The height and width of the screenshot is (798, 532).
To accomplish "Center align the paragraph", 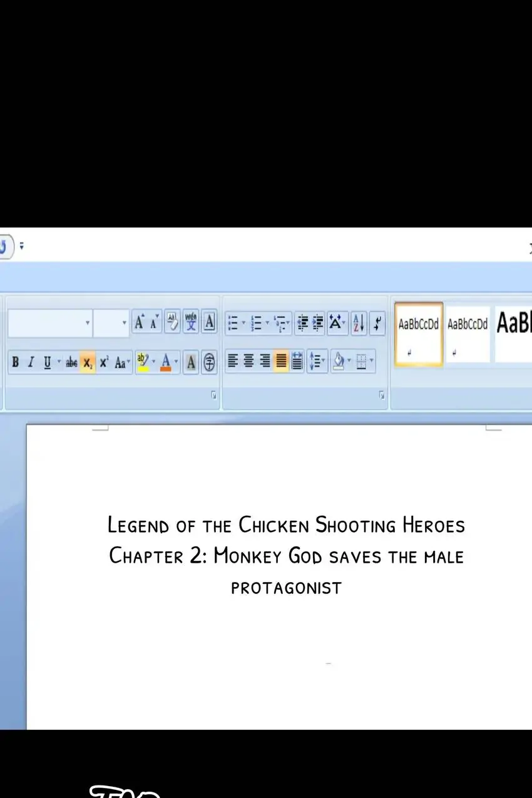I will click(249, 361).
